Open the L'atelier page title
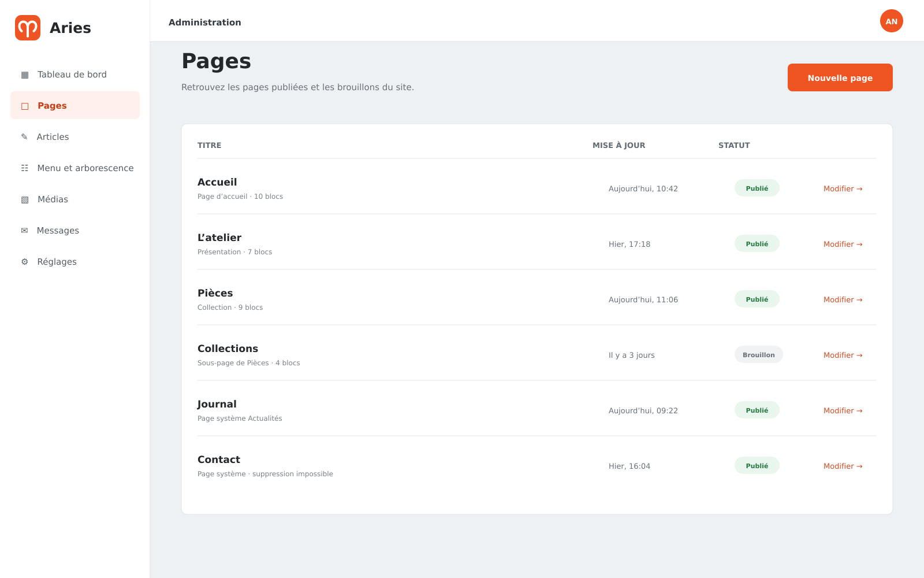924x578 pixels. 219,238
